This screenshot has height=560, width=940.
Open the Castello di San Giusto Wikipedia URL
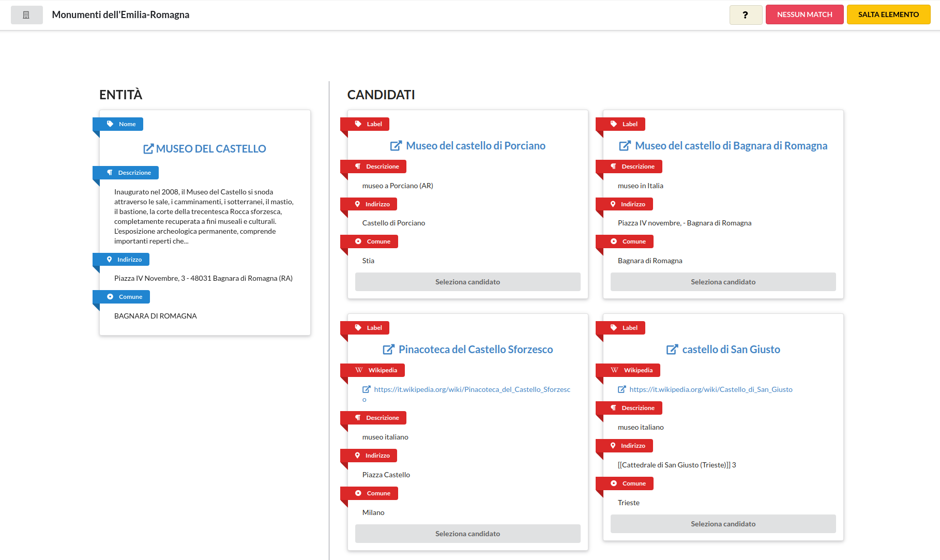tap(710, 389)
